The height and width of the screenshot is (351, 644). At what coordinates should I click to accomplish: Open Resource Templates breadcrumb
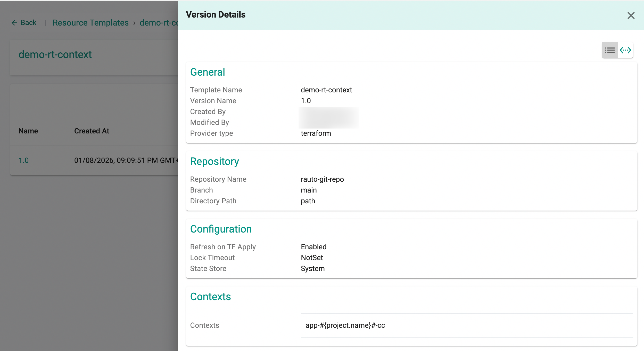(x=90, y=23)
